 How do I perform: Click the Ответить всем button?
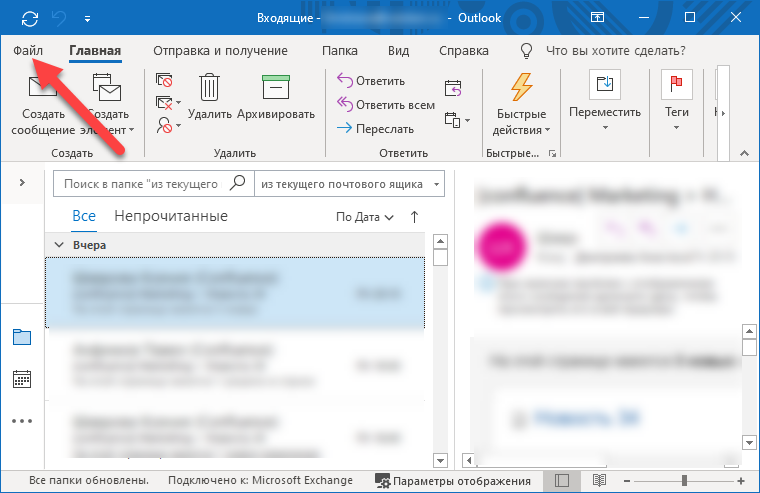[x=386, y=105]
